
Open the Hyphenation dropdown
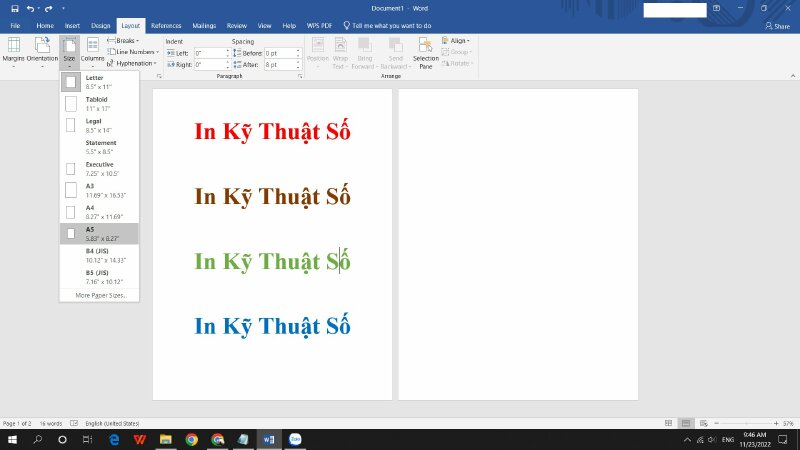(x=132, y=63)
